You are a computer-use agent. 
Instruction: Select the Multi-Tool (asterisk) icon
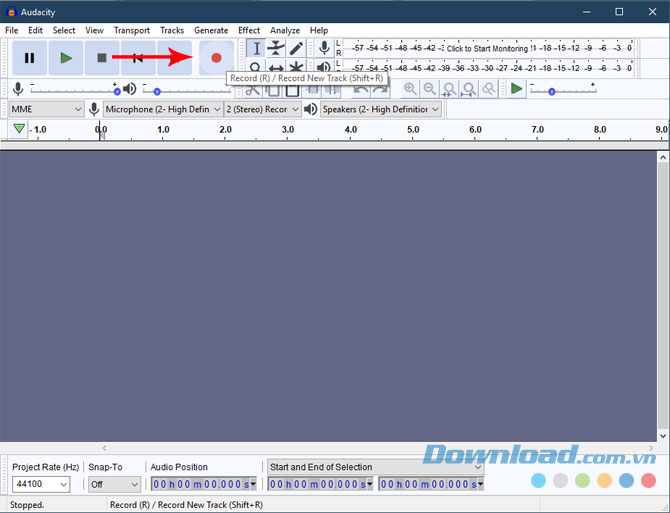296,66
